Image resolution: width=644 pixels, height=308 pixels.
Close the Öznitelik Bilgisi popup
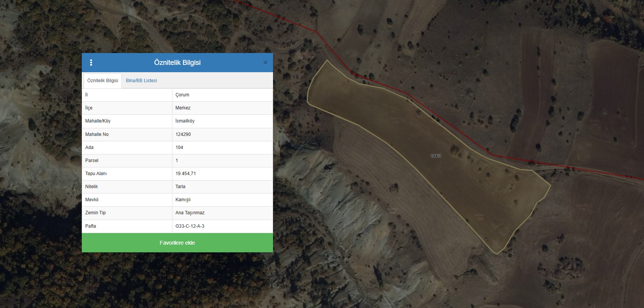pyautogui.click(x=265, y=63)
